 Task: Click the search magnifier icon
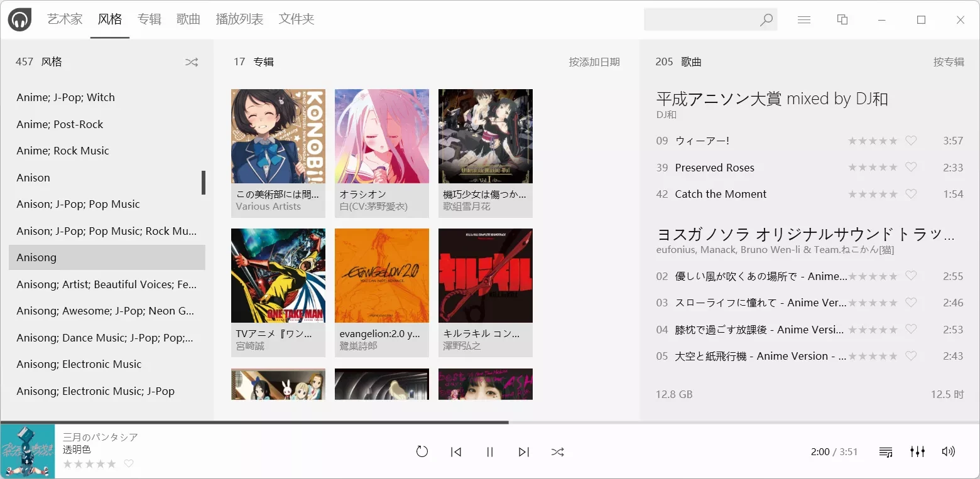[x=766, y=20]
